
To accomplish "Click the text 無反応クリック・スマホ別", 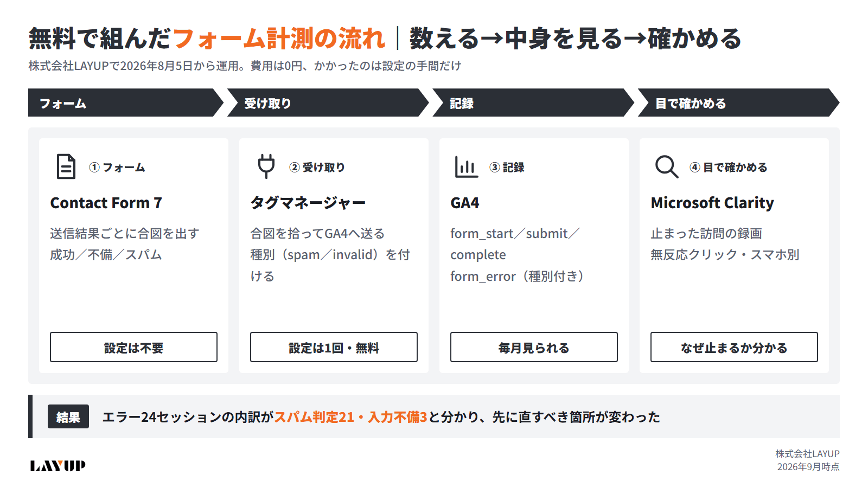I will pos(725,254).
